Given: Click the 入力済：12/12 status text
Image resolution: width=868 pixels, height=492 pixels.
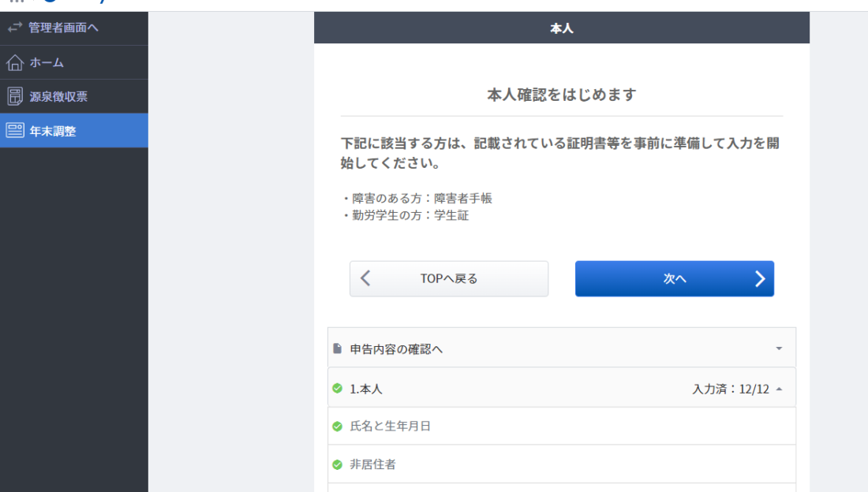Looking at the screenshot, I should [x=731, y=389].
